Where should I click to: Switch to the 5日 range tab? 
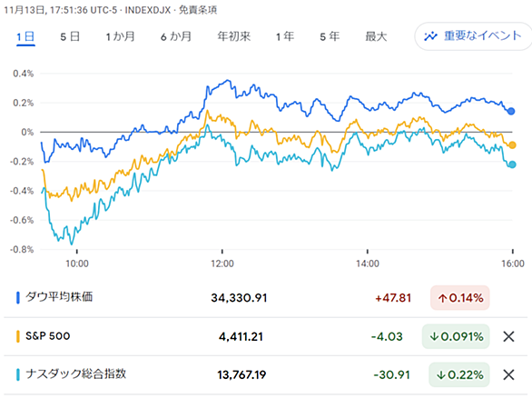pos(70,36)
